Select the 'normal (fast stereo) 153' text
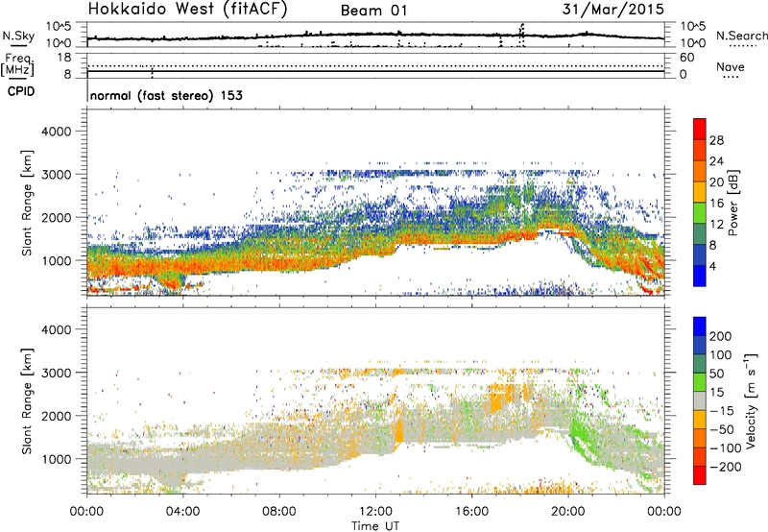Screen dimensions: 768x532 pyautogui.click(x=166, y=95)
